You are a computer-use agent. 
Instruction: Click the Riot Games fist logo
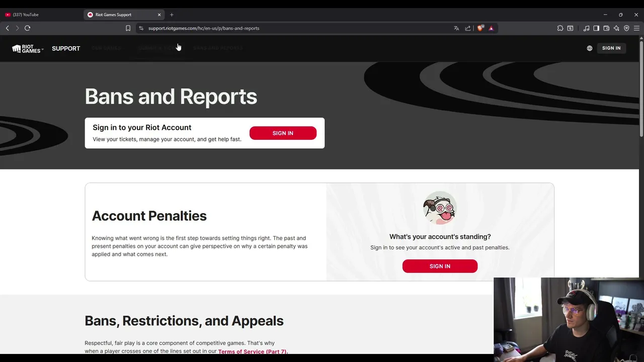tap(26, 48)
